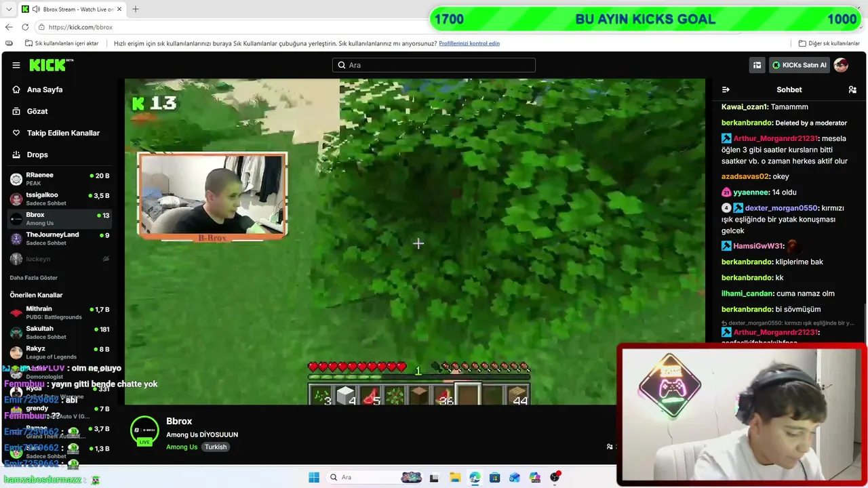Open Outlook from taskbar
This screenshot has height=488, width=868.
click(515, 477)
